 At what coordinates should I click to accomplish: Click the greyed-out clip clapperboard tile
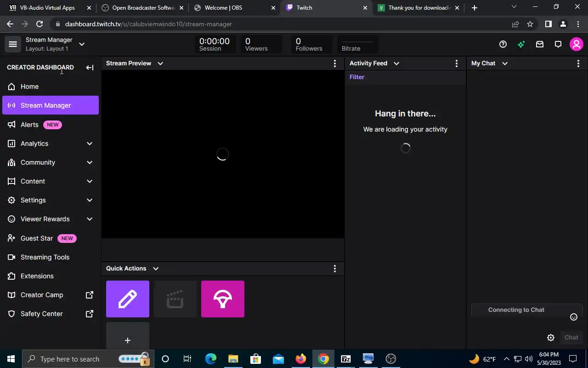(175, 299)
